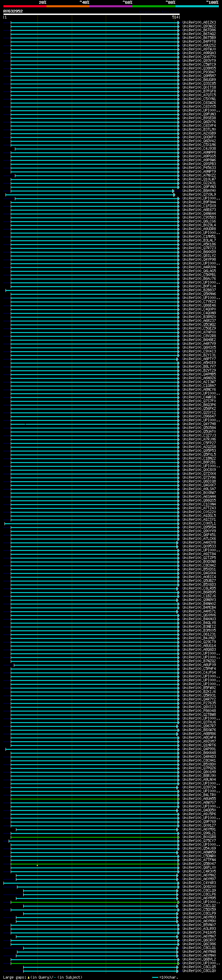This screenshot has width=222, height=980.
Task: Select label UniRef100_Q93VT9
Action: click(x=199, y=61)
